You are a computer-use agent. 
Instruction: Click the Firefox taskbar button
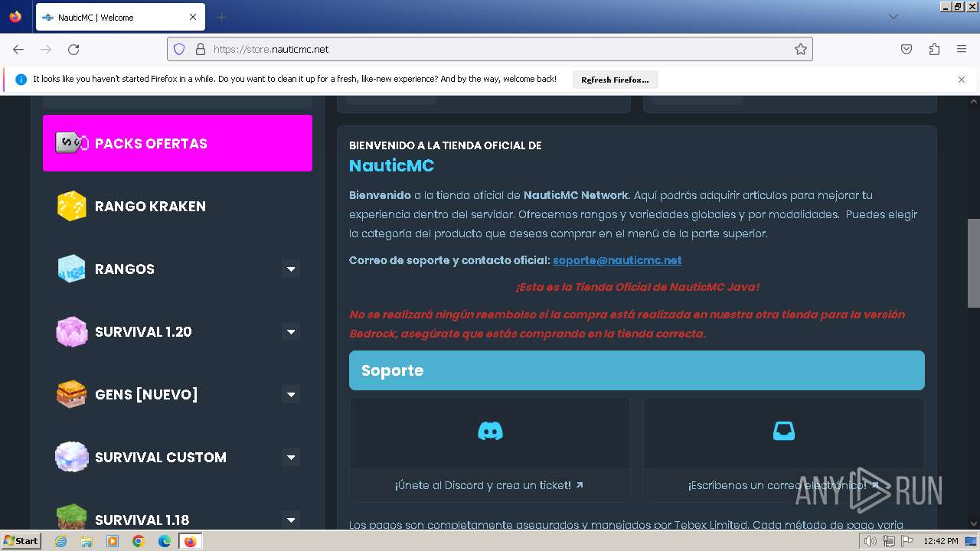(x=191, y=541)
